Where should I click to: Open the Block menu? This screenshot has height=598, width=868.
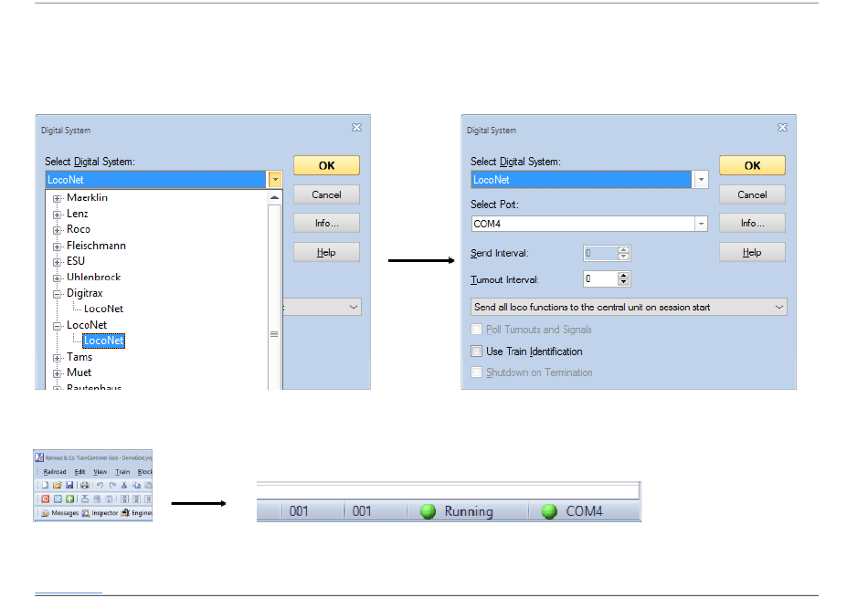point(144,472)
